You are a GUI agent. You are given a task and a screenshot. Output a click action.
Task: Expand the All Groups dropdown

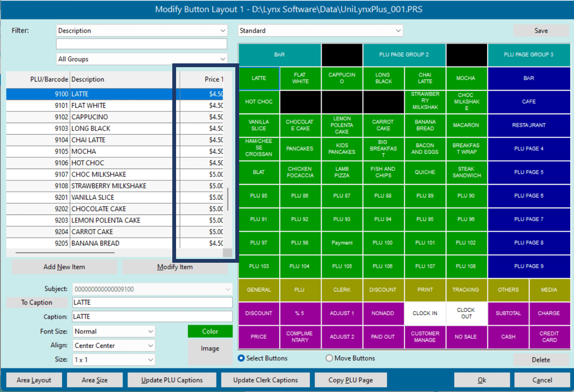141,59
